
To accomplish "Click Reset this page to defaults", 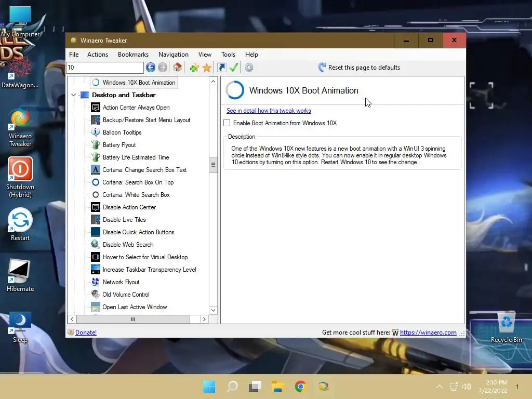I will 359,68.
